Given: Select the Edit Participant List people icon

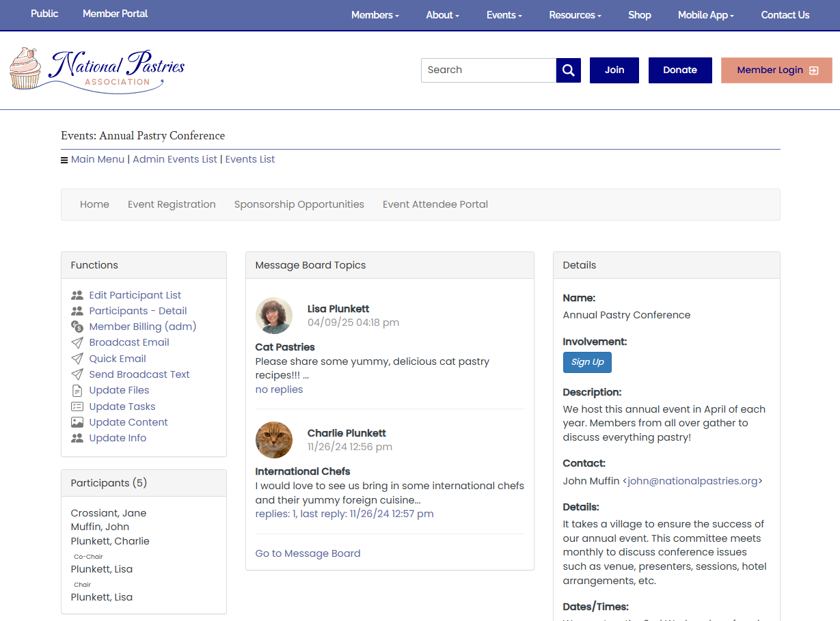Looking at the screenshot, I should pyautogui.click(x=77, y=294).
